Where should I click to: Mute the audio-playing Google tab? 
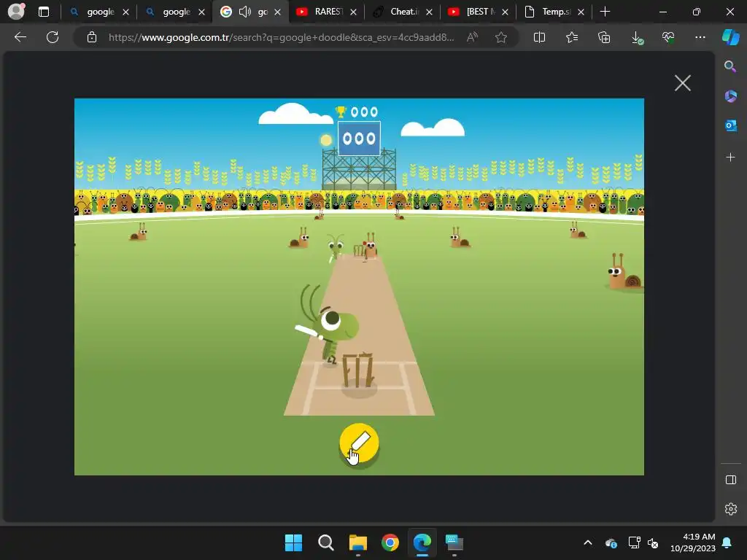(244, 12)
